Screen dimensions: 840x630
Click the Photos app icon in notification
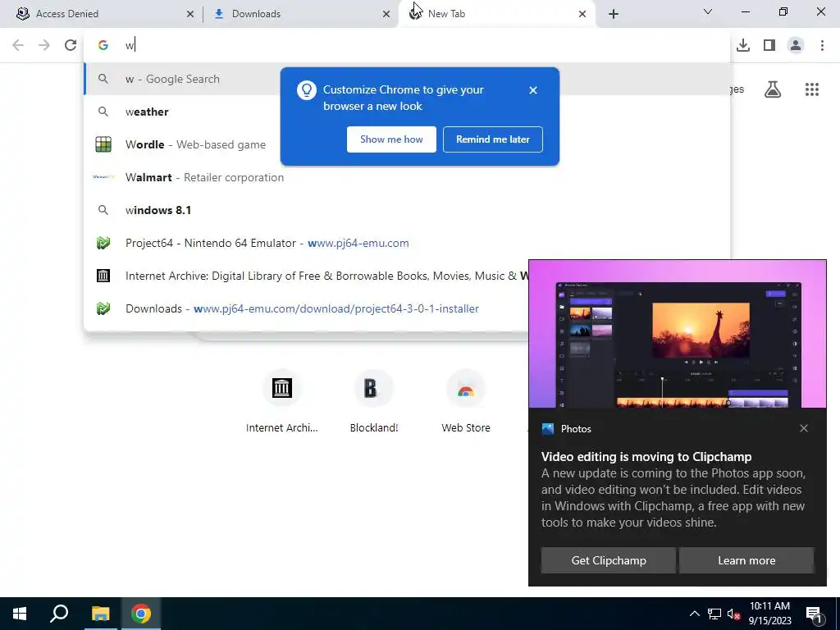pos(547,428)
